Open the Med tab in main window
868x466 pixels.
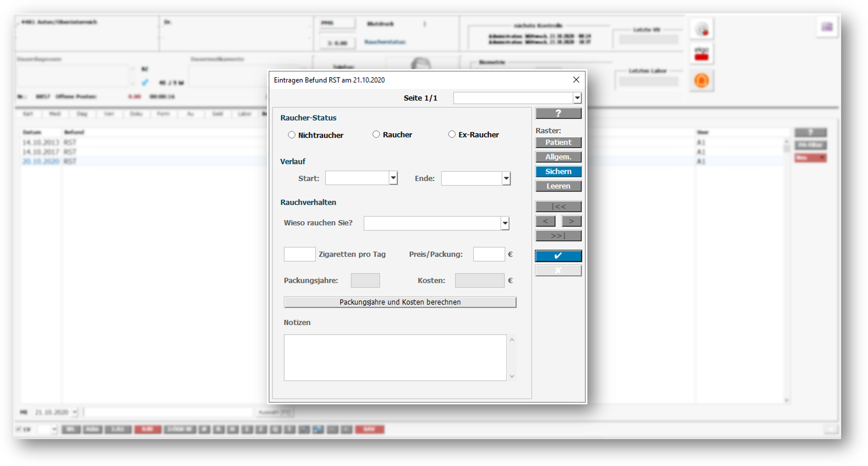click(55, 114)
